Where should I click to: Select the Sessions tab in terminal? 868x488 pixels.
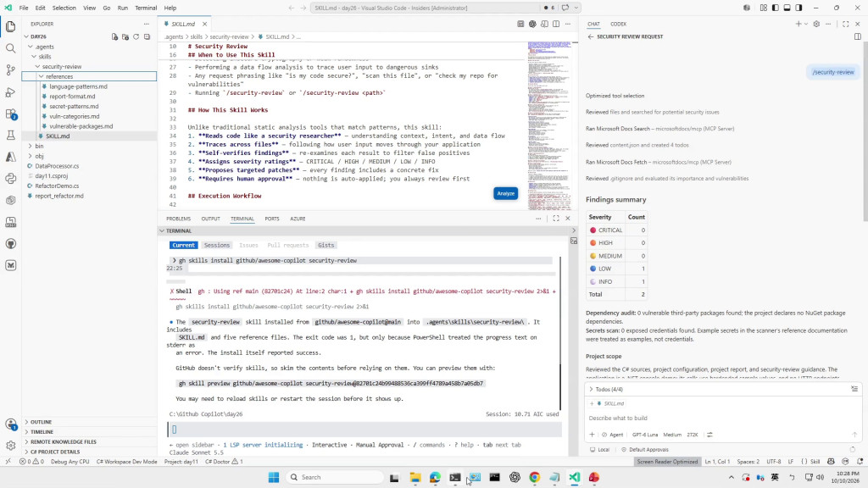click(x=216, y=245)
